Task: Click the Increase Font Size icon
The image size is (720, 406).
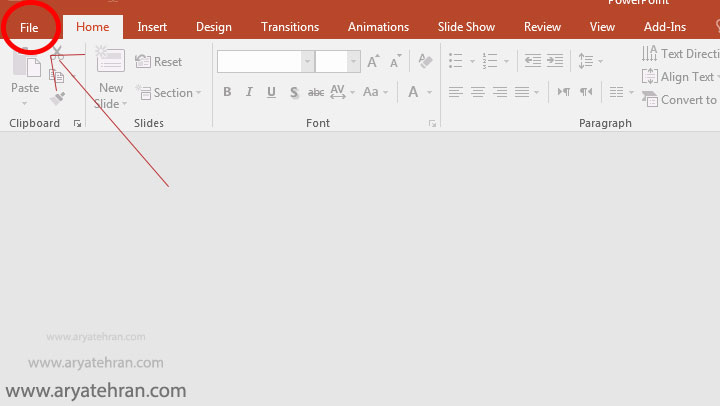Action: point(373,62)
